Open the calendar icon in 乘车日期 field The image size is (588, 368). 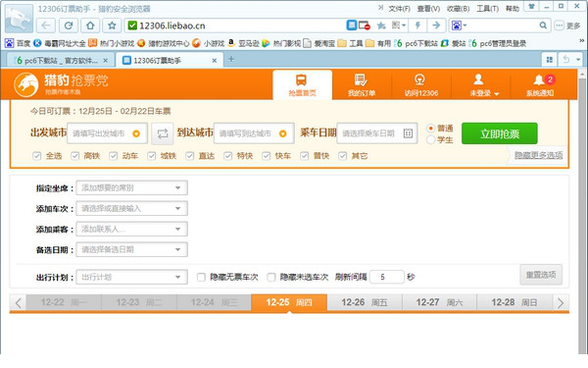coord(408,132)
